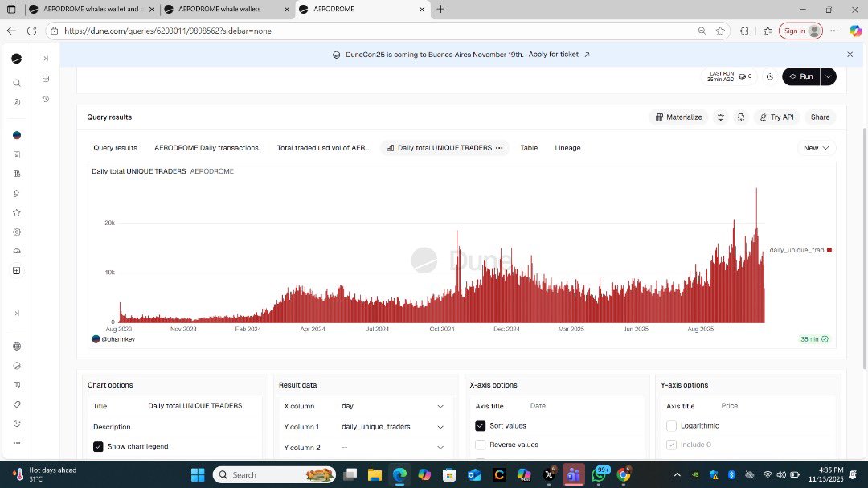Screen dimensions: 868x488
Task: Uncheck the Sort values checkbox
Action: [x=480, y=425]
